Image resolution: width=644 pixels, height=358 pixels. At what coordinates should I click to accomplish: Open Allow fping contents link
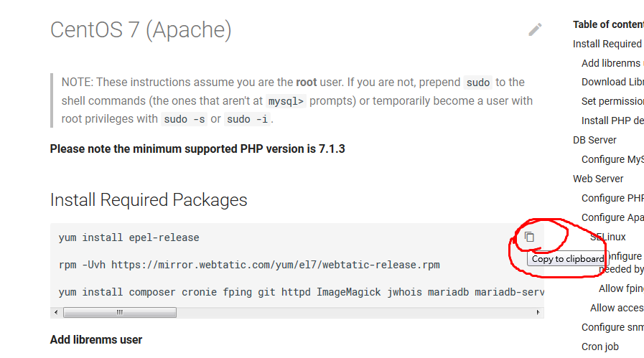[621, 288]
